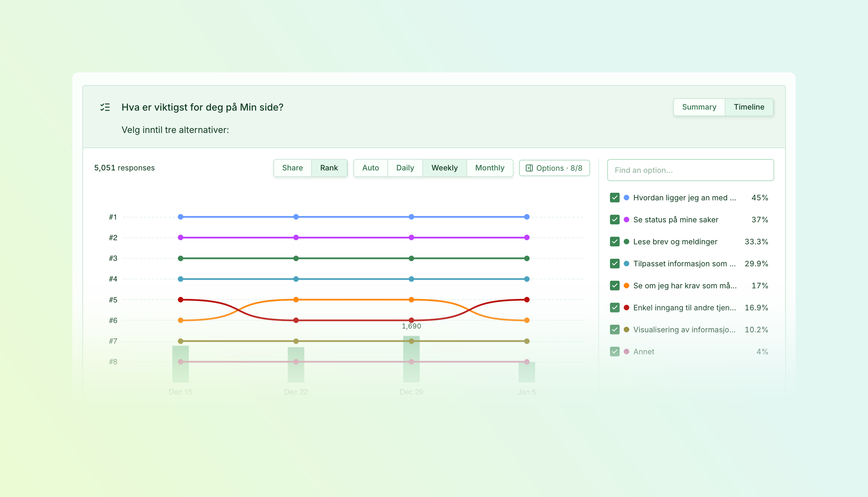
Task: Uncheck Enkel inngang til andre tjenester
Action: click(x=615, y=308)
